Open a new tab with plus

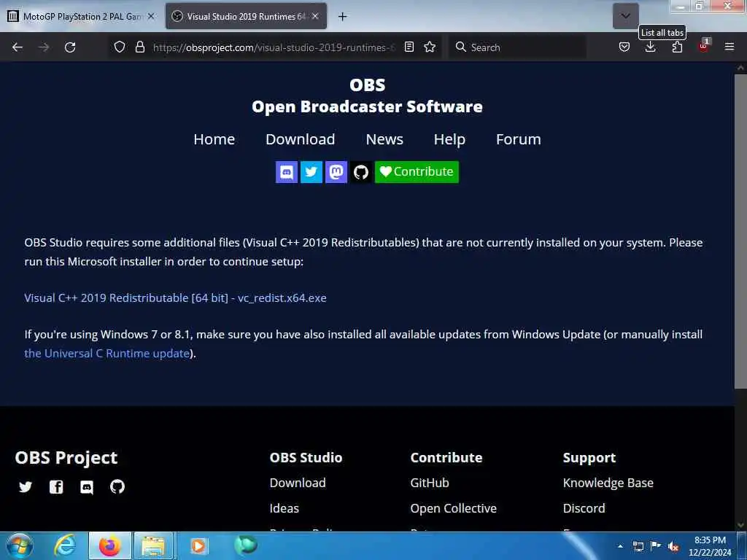point(342,17)
